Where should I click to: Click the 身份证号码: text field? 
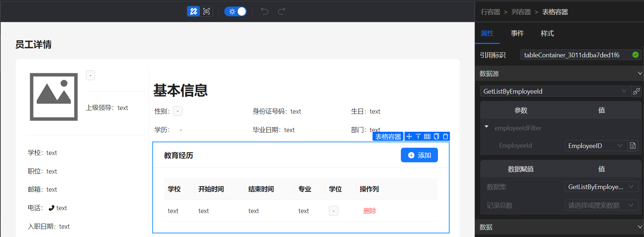pos(277,111)
